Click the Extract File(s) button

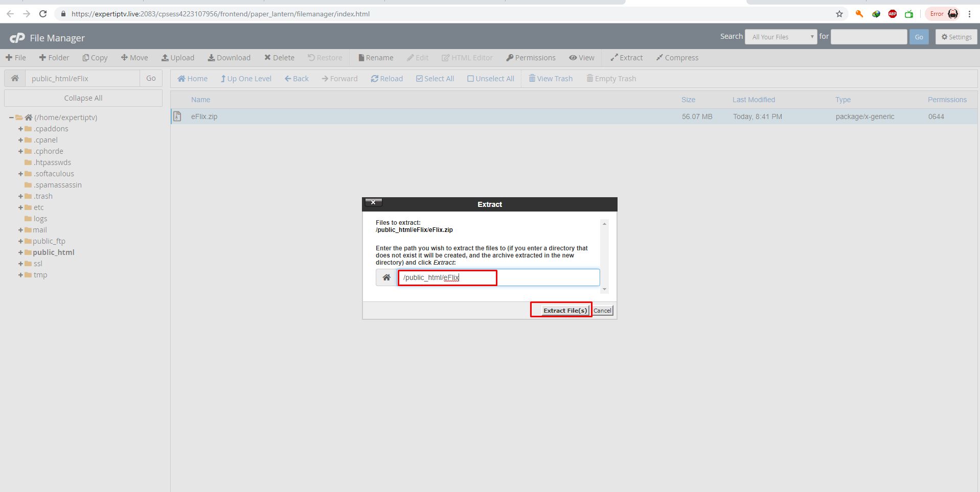pyautogui.click(x=565, y=310)
